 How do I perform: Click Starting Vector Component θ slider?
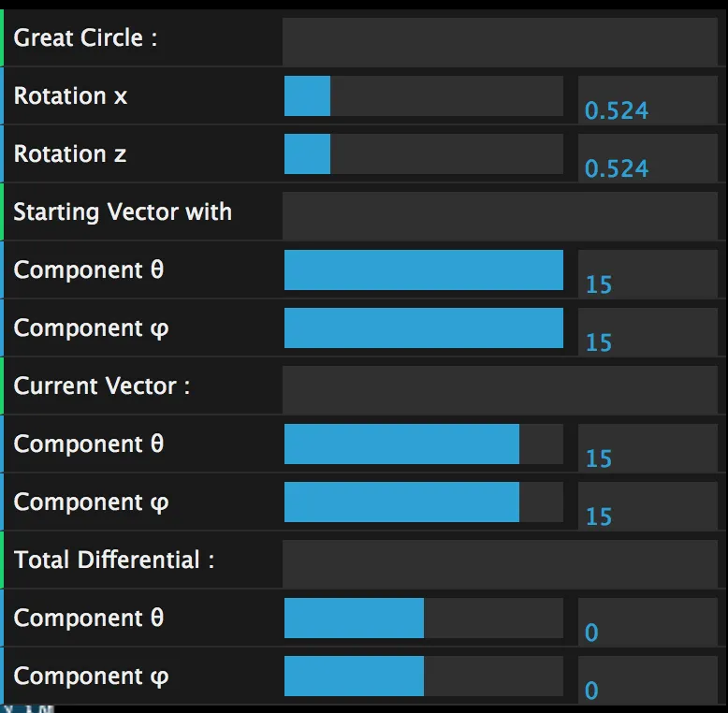(x=423, y=270)
